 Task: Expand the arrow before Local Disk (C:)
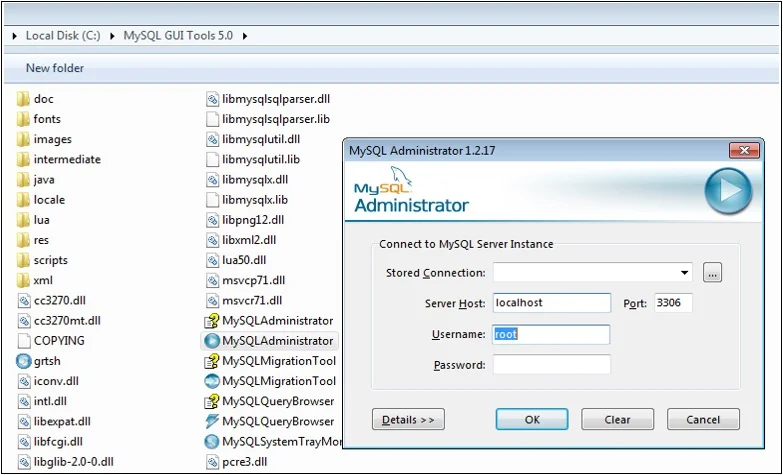click(15, 36)
